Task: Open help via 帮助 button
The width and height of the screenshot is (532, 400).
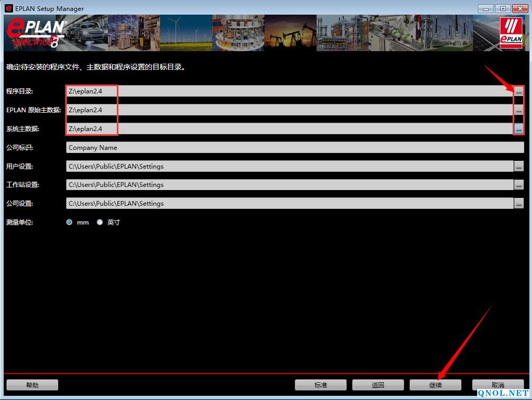Action: click(x=32, y=385)
